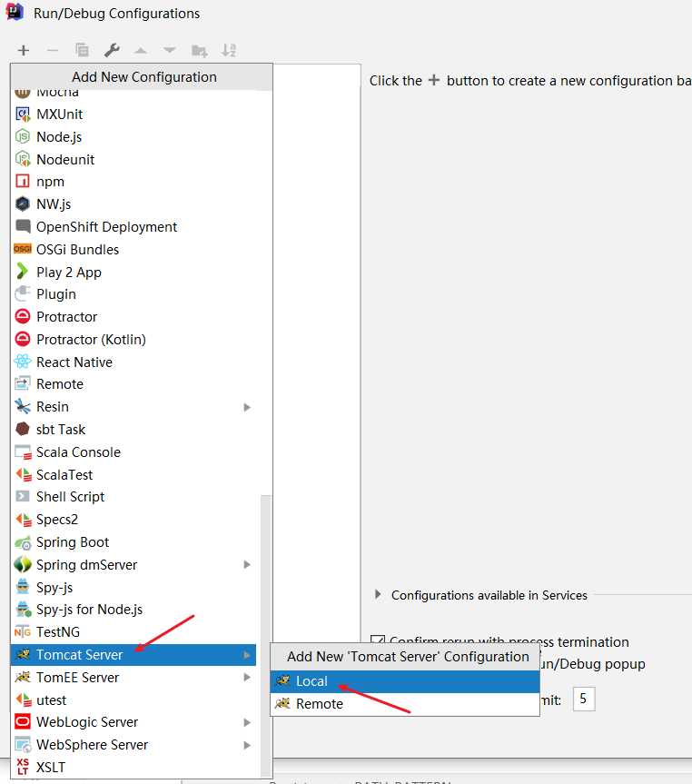Click the Move Up arrow icon
The image size is (692, 784).
tap(141, 50)
